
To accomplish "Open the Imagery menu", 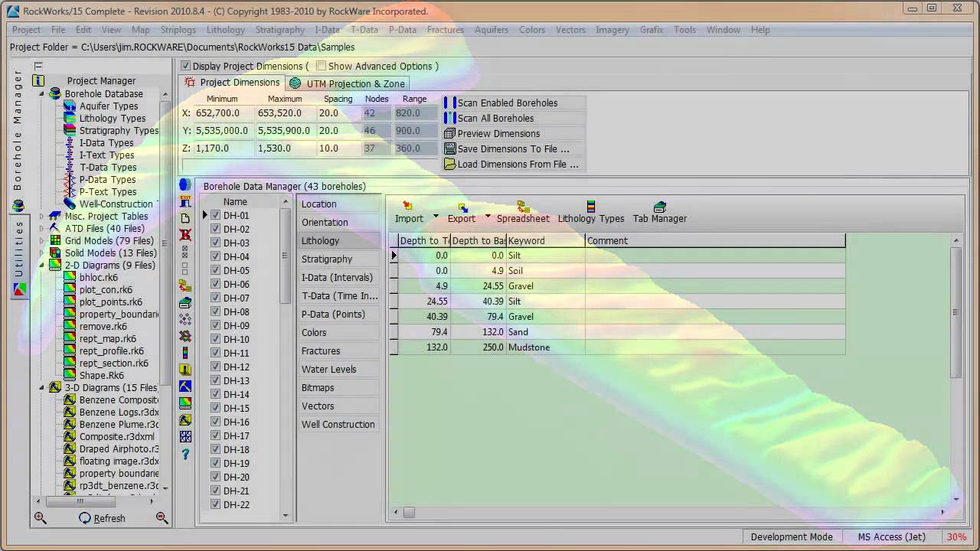I will pyautogui.click(x=612, y=29).
